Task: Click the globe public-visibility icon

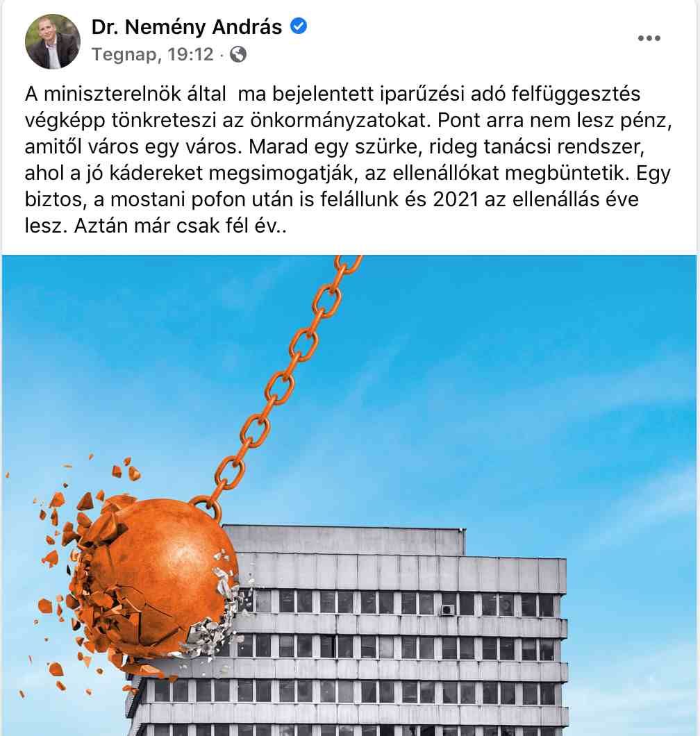Action: click(238, 54)
